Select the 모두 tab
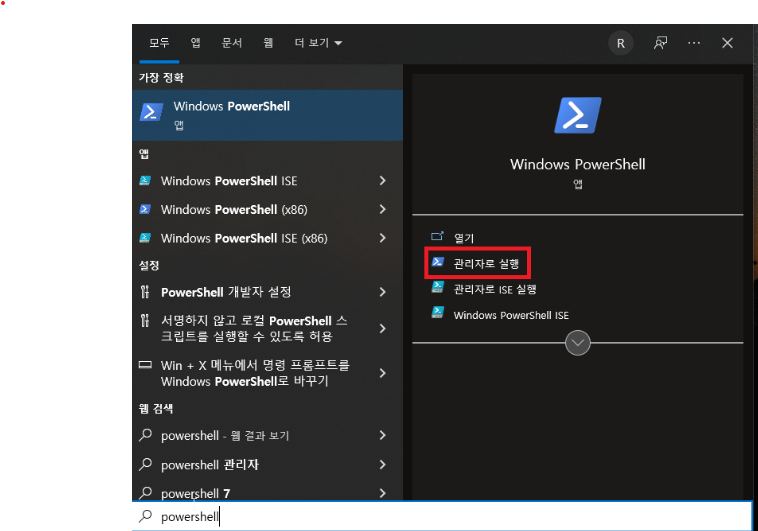Screen dimensions: 758x531 [159, 43]
